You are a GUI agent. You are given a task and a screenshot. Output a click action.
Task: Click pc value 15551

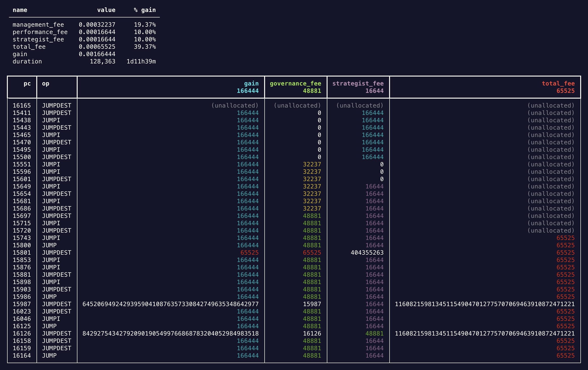tap(22, 165)
